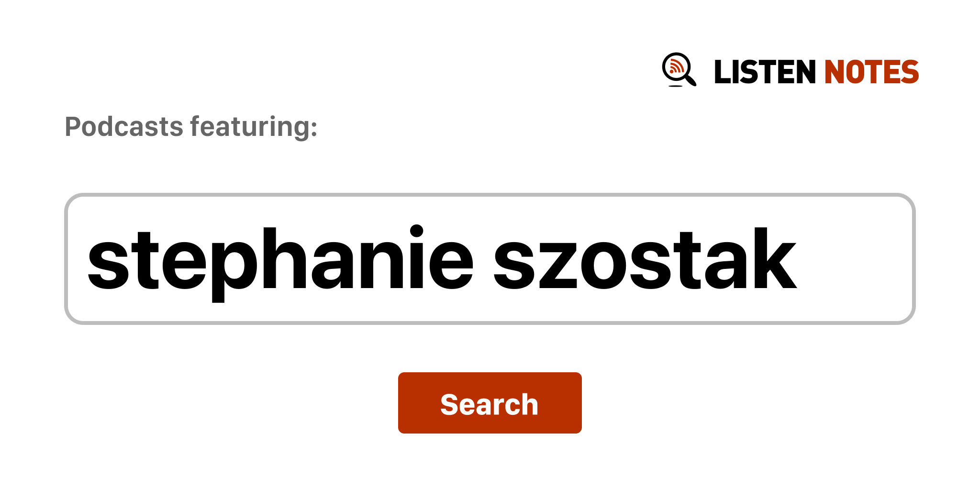The height and width of the screenshot is (490, 980).
Task: Click the white "Search" text on the button
Action: click(489, 404)
